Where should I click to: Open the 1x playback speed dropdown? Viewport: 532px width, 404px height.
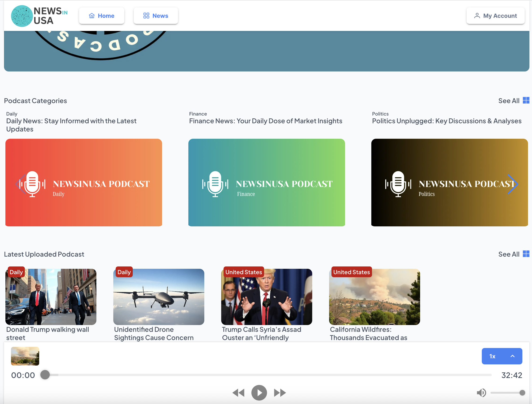pos(493,356)
